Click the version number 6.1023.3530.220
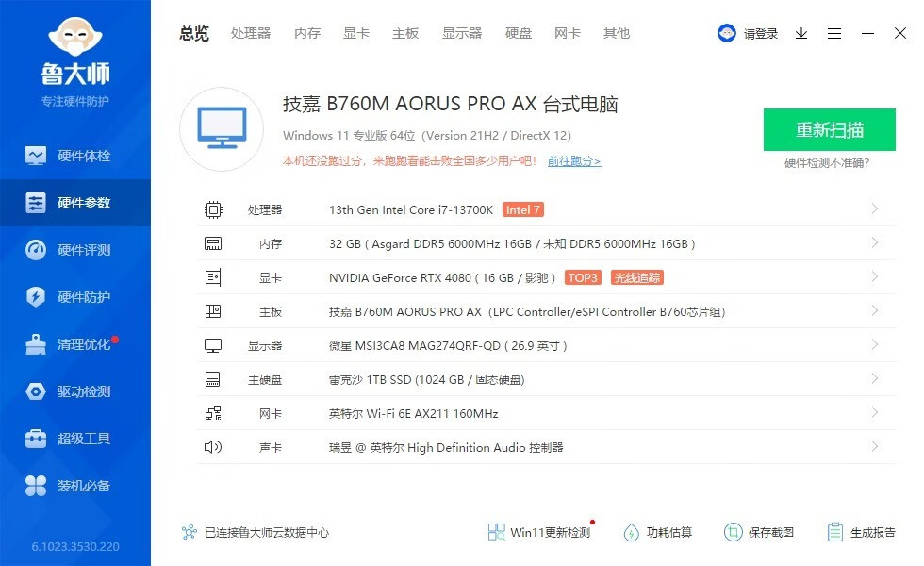 75,547
